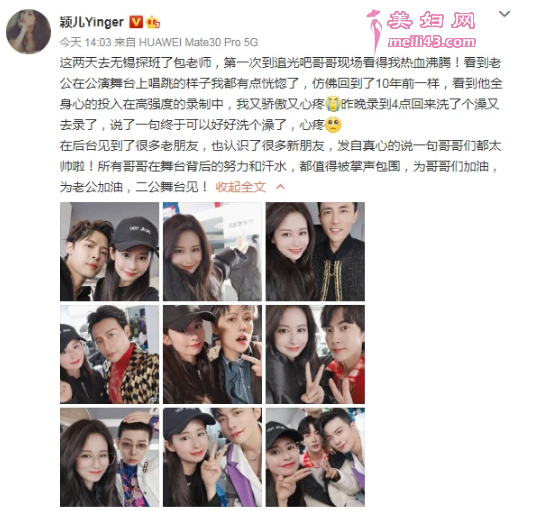Click the crying emoji in the text
Viewport: 533px width, 511px height.
pos(333,104)
